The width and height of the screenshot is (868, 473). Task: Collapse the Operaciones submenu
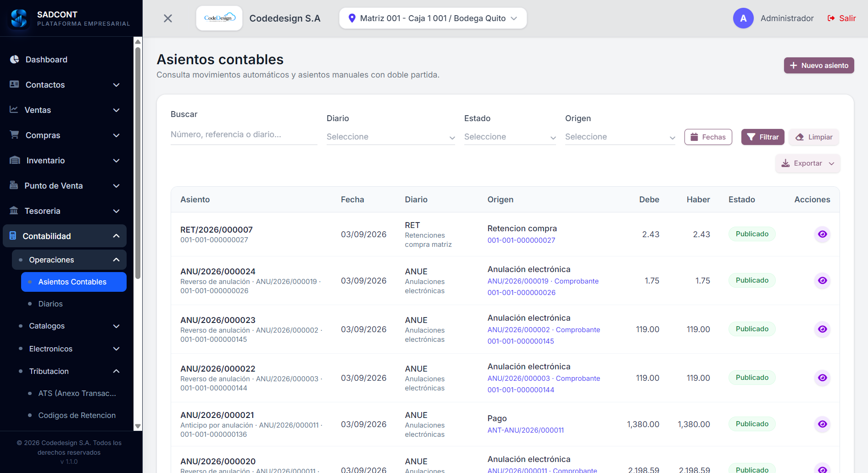(x=69, y=260)
